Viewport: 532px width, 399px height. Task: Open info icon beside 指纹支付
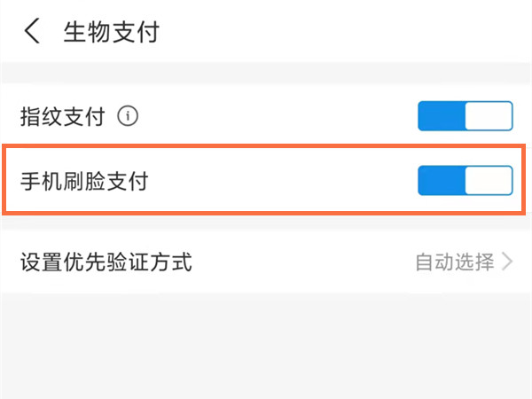(x=129, y=115)
